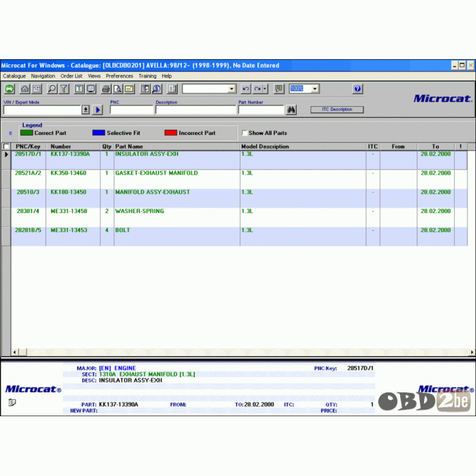Click part number ME331-13458
Screen dimensions: 476x476
point(69,211)
